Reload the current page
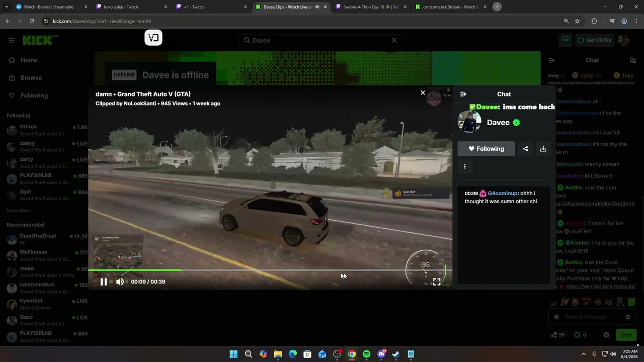 [32, 21]
